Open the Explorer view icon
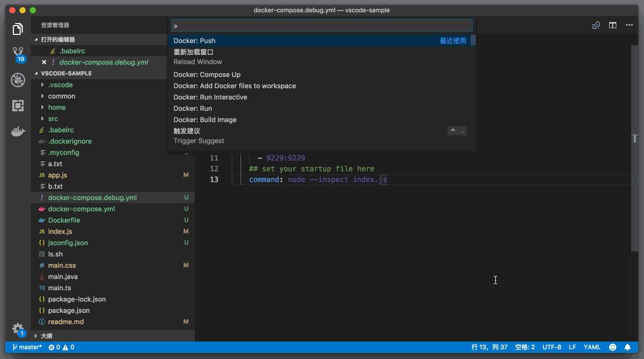Screen dimensions: 644x359 18,29
